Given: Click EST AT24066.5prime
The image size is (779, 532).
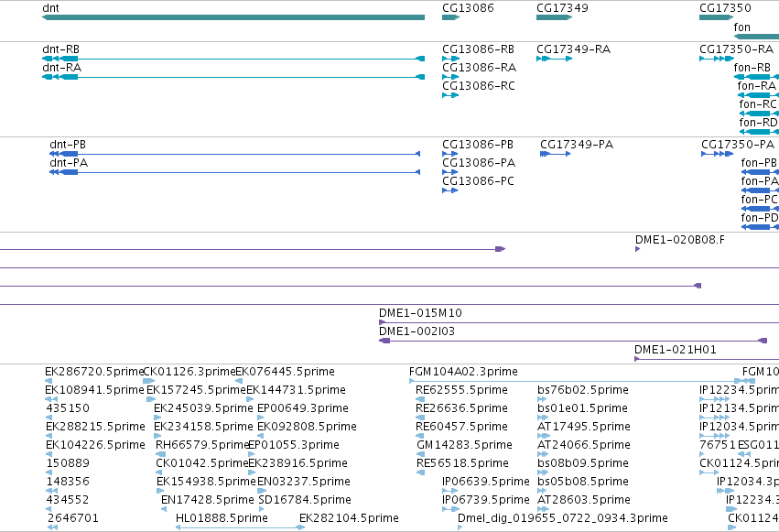Looking at the screenshot, I should point(542,454).
